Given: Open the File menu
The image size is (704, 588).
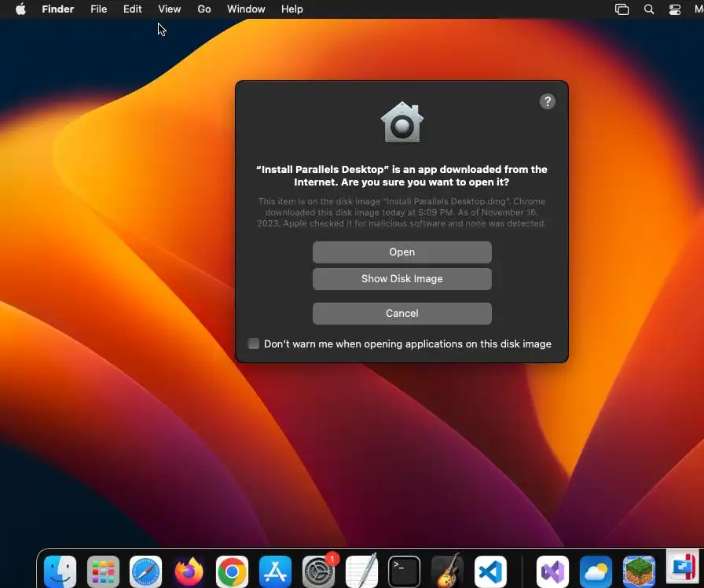Looking at the screenshot, I should click(99, 9).
